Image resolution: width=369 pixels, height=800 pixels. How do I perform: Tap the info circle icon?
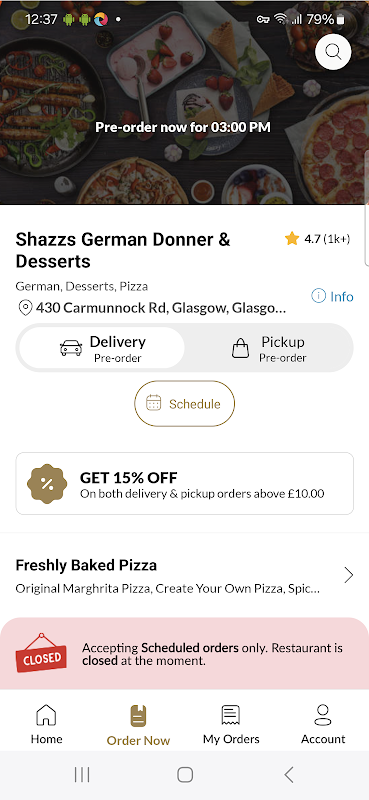[x=318, y=296]
